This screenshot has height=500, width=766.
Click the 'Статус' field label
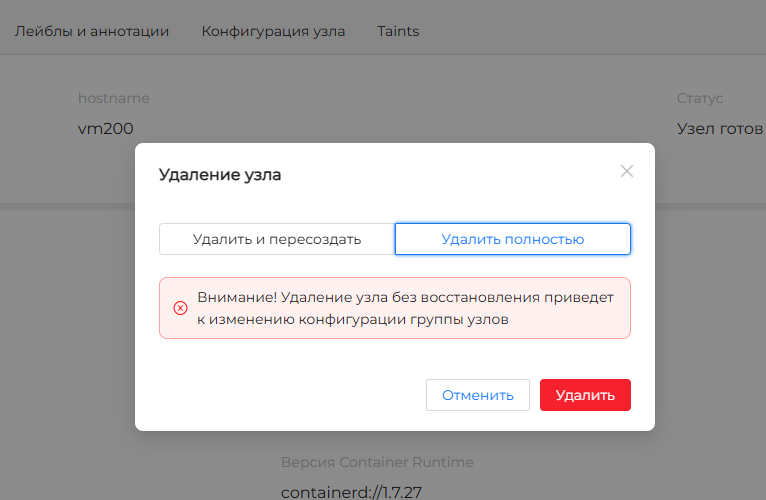pyautogui.click(x=700, y=98)
